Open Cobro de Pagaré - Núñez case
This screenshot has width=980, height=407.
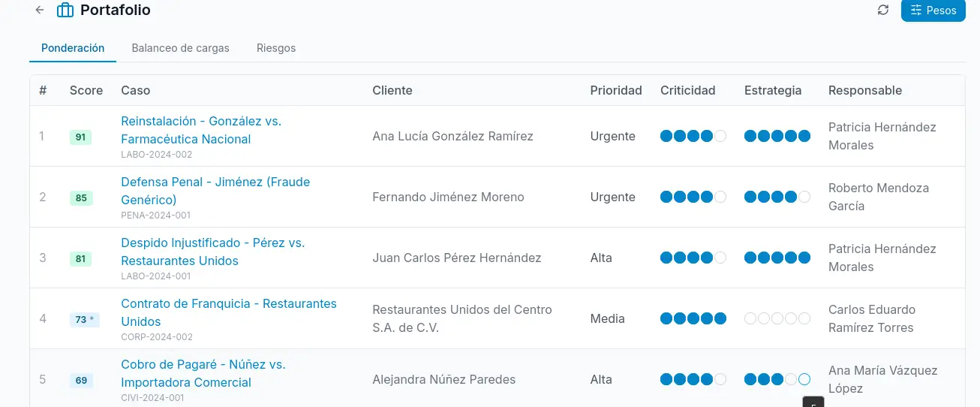203,373
